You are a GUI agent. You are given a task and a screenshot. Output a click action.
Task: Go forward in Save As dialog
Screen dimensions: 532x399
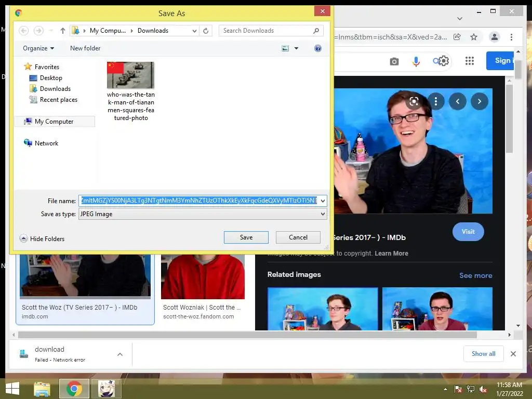point(38,31)
